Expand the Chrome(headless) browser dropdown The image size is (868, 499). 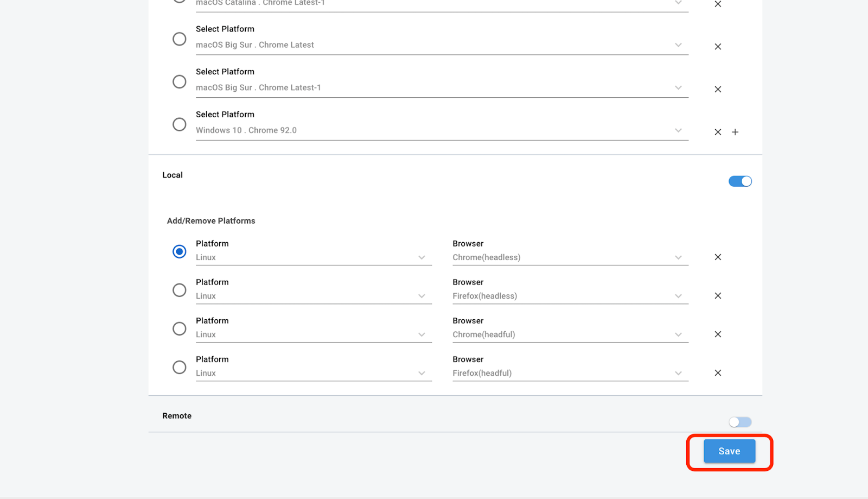click(570, 257)
